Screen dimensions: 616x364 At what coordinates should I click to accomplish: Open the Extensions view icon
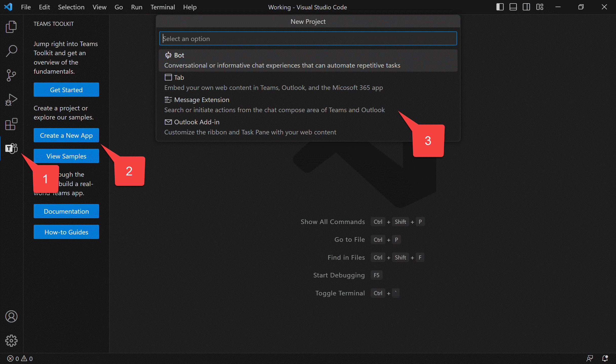pyautogui.click(x=11, y=124)
